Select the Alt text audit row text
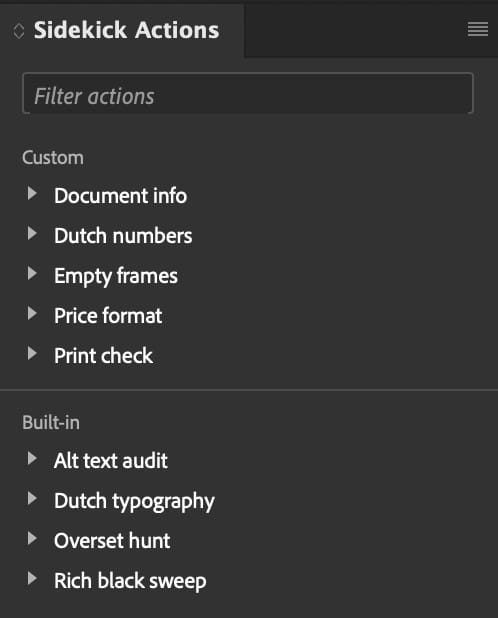Viewport: 498px width, 618px height. (111, 461)
